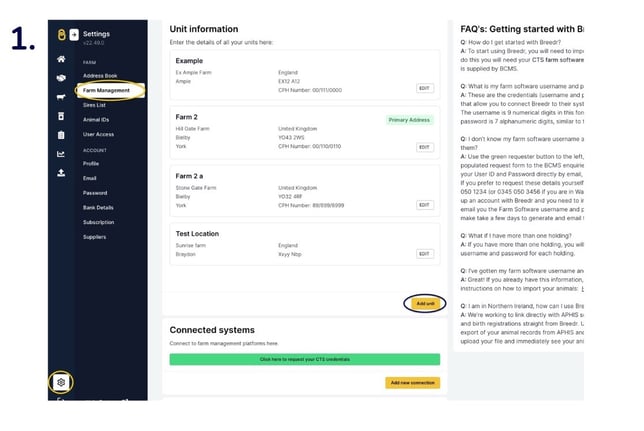The height and width of the screenshot is (431, 644).
Task: Open the Settings gear icon
Action: [x=61, y=382]
